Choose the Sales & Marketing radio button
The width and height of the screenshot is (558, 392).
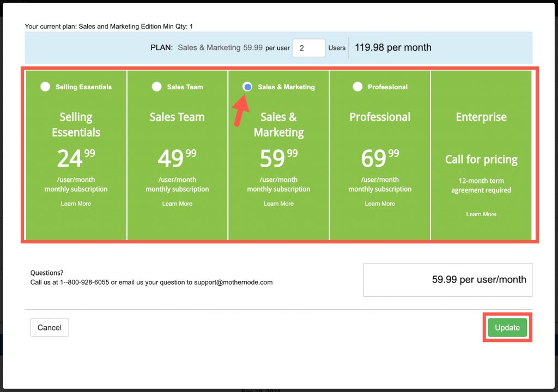[x=247, y=87]
